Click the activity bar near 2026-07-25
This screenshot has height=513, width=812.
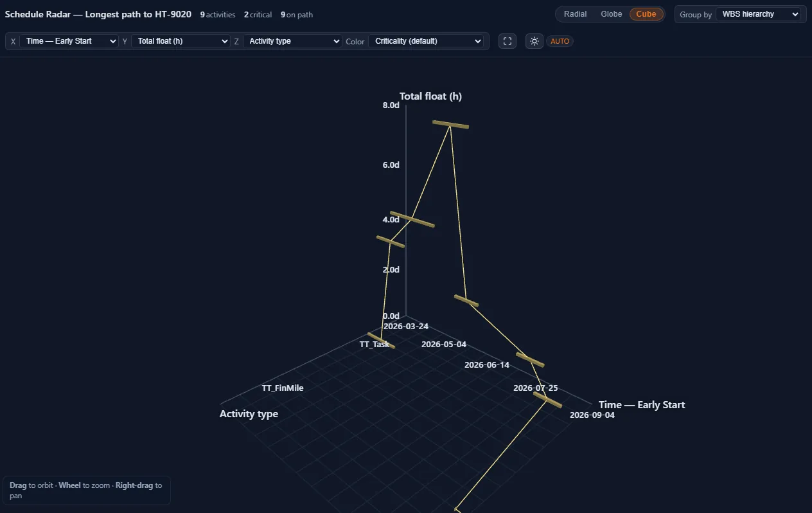coord(530,360)
